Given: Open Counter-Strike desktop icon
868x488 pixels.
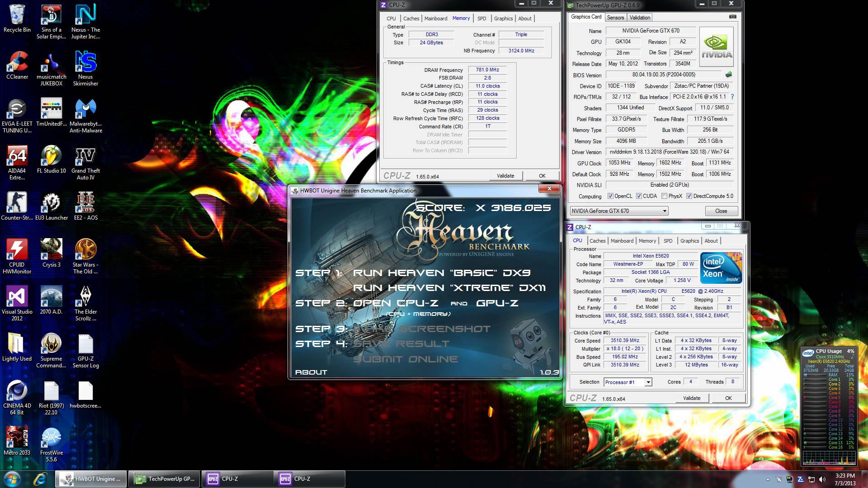Looking at the screenshot, I should click(17, 206).
